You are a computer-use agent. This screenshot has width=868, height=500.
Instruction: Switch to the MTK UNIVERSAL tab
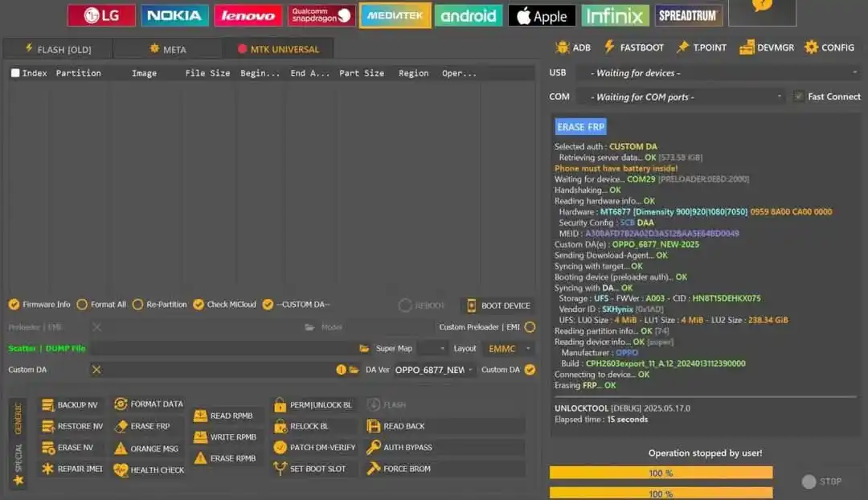278,49
